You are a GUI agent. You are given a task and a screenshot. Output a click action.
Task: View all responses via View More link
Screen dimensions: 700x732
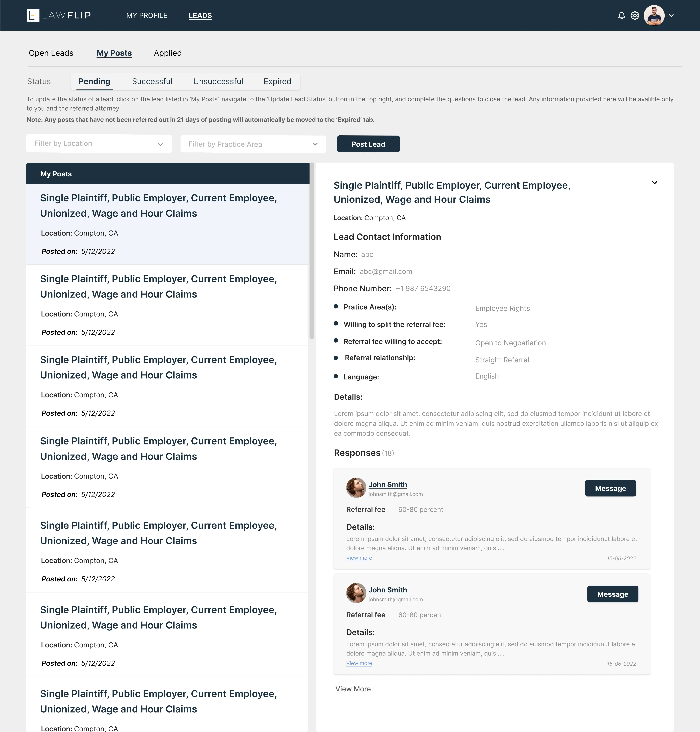[x=353, y=689]
